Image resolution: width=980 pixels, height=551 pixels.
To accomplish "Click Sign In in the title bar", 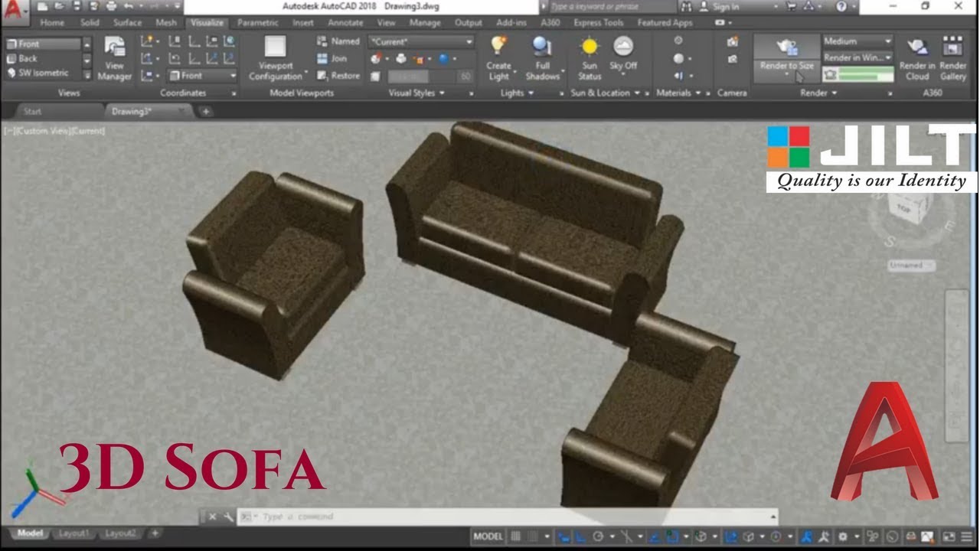I will [x=725, y=6].
